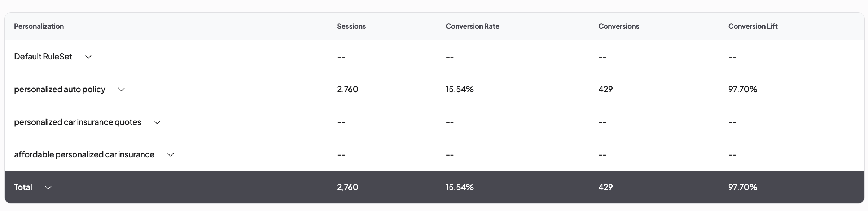Click the Conversion Lift column header
Screen dimensions: 868x211
753,26
